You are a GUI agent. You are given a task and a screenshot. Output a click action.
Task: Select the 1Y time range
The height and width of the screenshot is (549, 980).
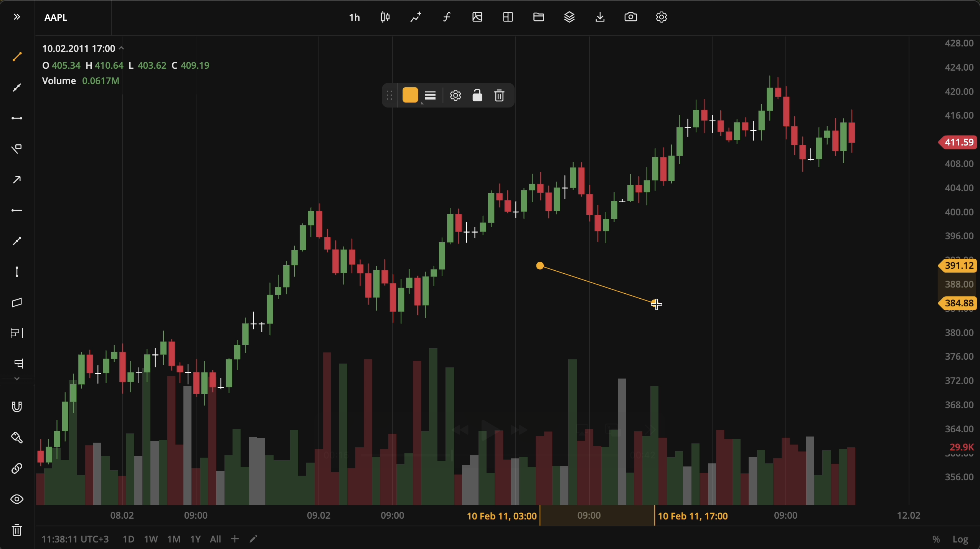click(x=195, y=539)
